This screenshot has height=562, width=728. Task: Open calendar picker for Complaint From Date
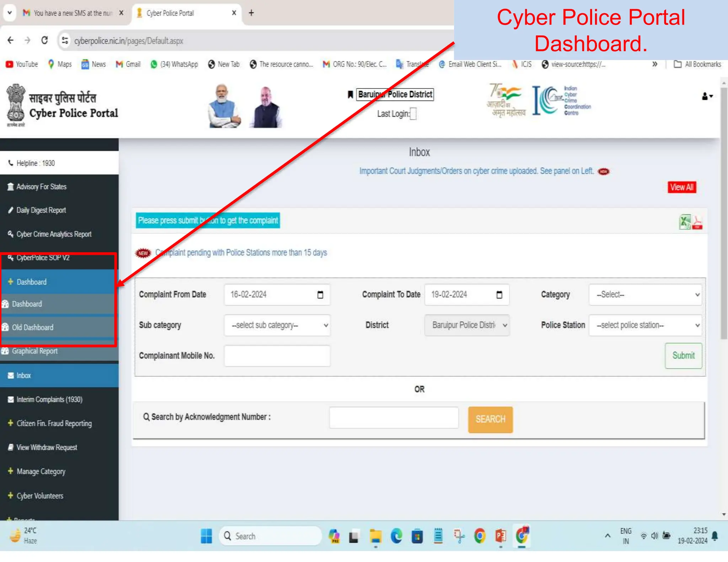[320, 294]
